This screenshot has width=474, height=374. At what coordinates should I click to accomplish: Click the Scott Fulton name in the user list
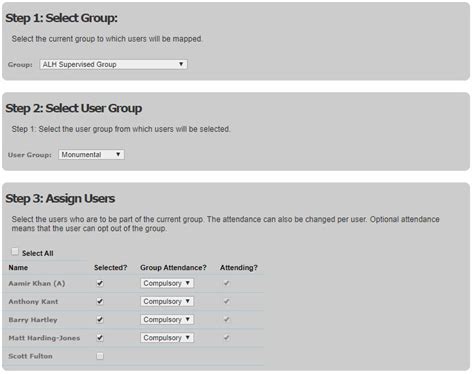point(30,356)
